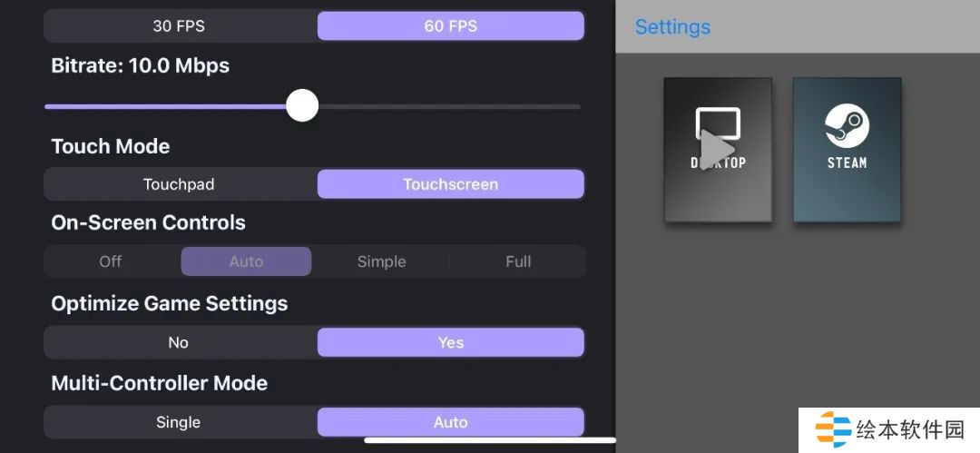Click the Steam logo icon
The width and height of the screenshot is (980, 453).
click(847, 126)
